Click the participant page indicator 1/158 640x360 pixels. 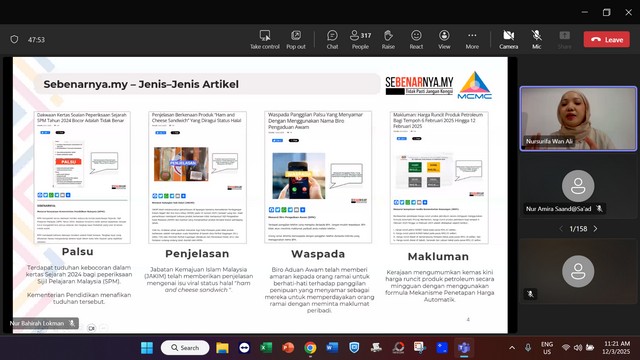click(578, 229)
